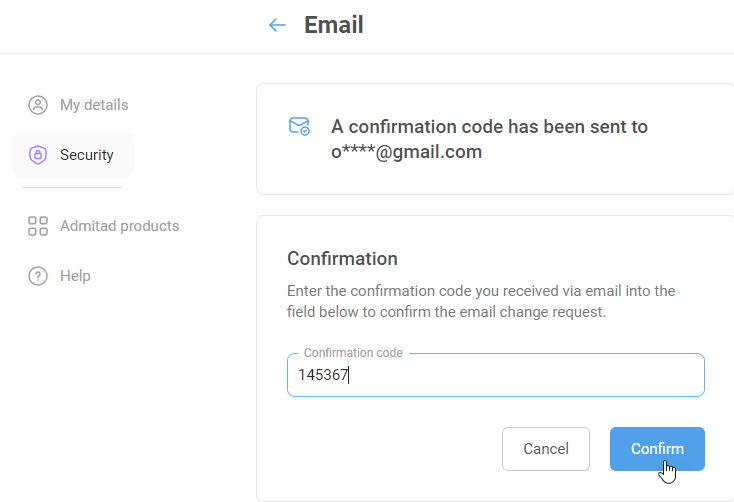The image size is (734, 502).
Task: Open the Admitad products label
Action: [119, 226]
